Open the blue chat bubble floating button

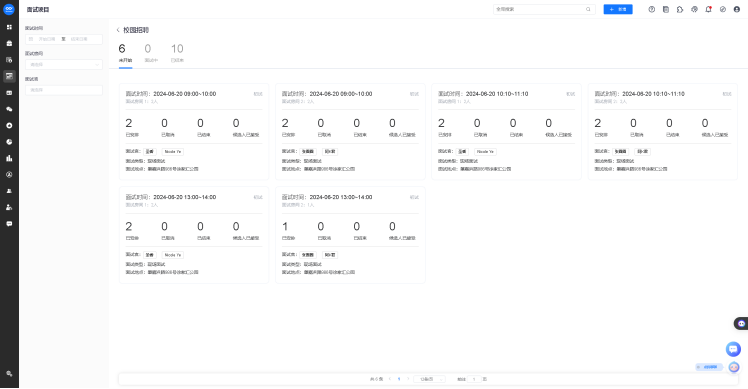[733, 349]
